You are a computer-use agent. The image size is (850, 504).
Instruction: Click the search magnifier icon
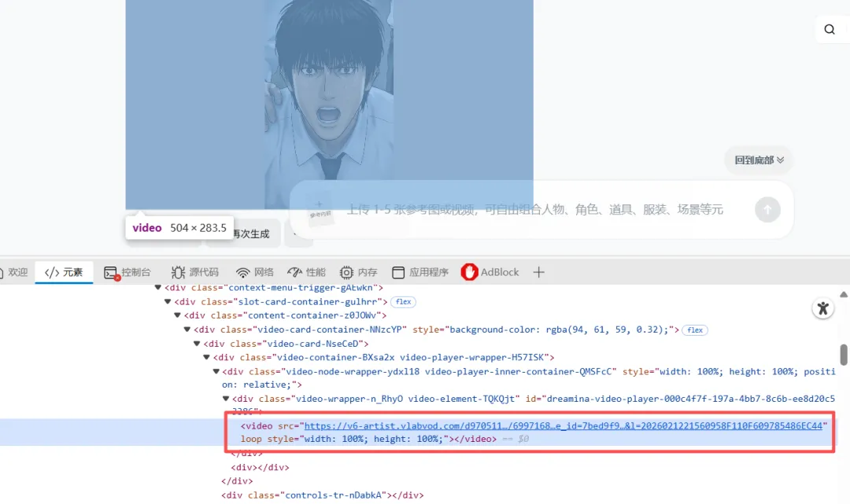[830, 29]
